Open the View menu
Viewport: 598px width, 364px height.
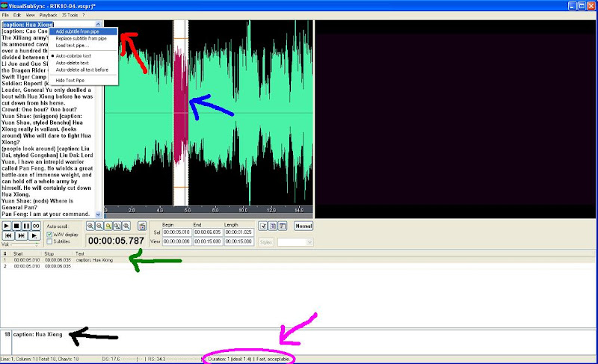click(30, 15)
